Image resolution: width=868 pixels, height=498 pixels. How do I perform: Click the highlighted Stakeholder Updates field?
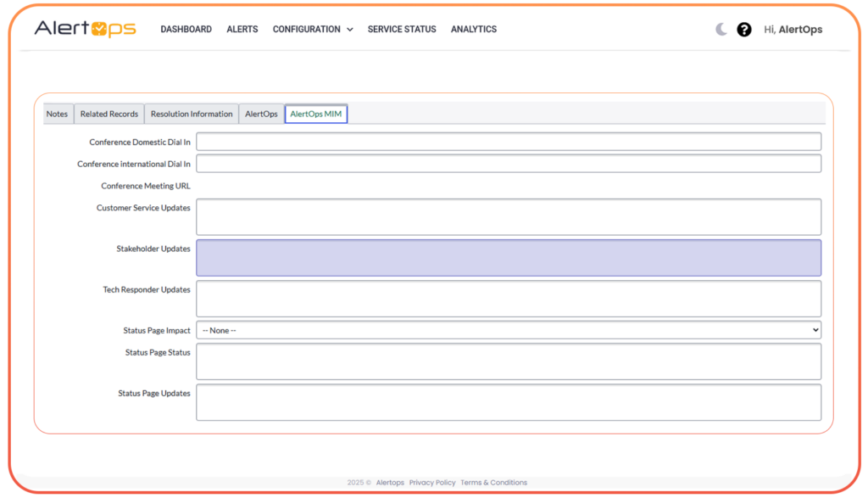pyautogui.click(x=509, y=257)
